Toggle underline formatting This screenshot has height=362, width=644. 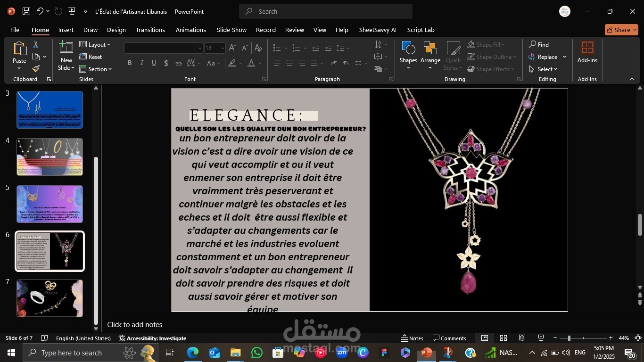click(x=154, y=63)
